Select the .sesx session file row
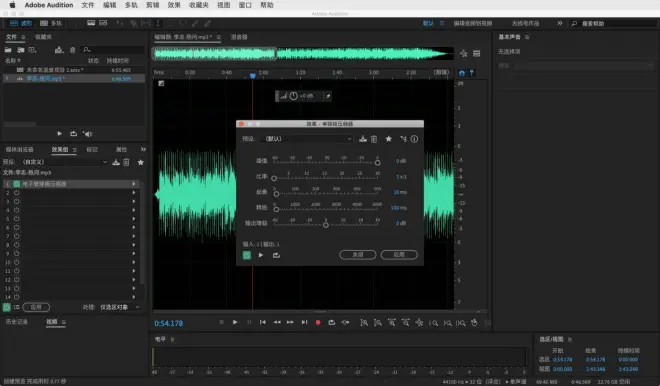This screenshot has height=386, width=660. 74,70
